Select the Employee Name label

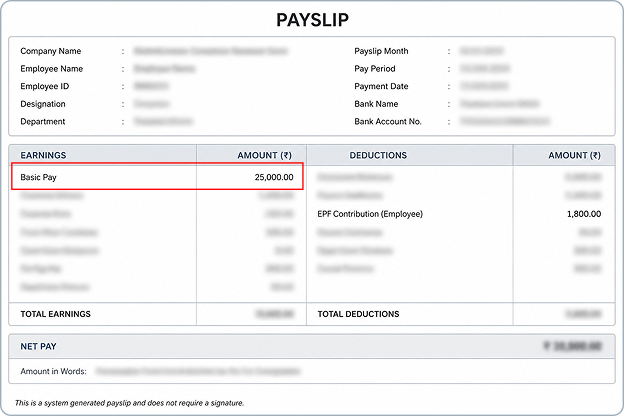pos(52,68)
